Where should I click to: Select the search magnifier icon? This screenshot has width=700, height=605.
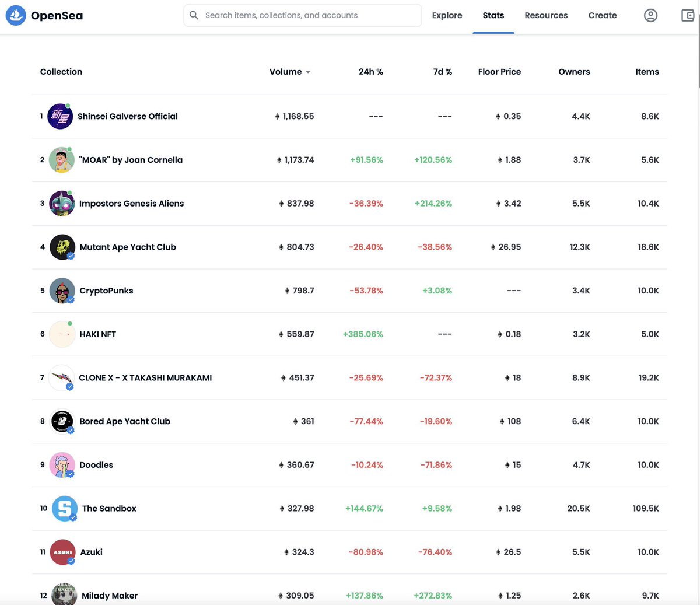point(194,15)
